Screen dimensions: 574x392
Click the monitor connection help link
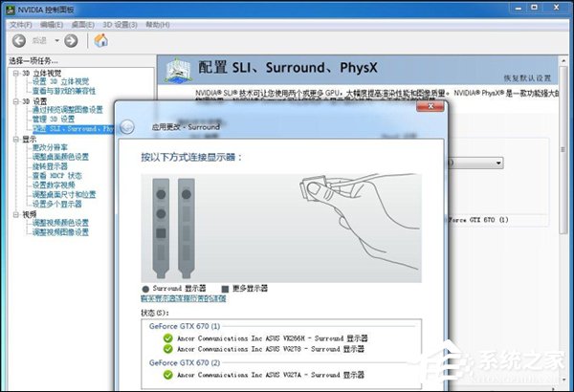(x=184, y=298)
